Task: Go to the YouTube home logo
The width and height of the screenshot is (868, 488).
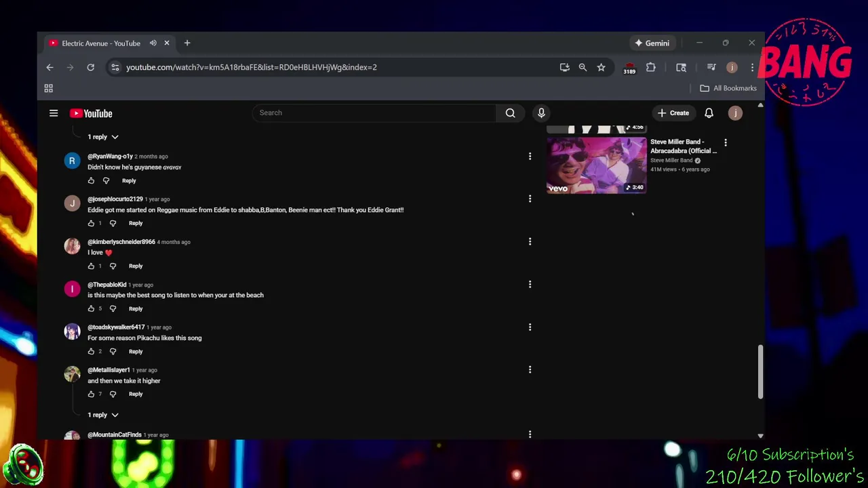Action: [91, 113]
